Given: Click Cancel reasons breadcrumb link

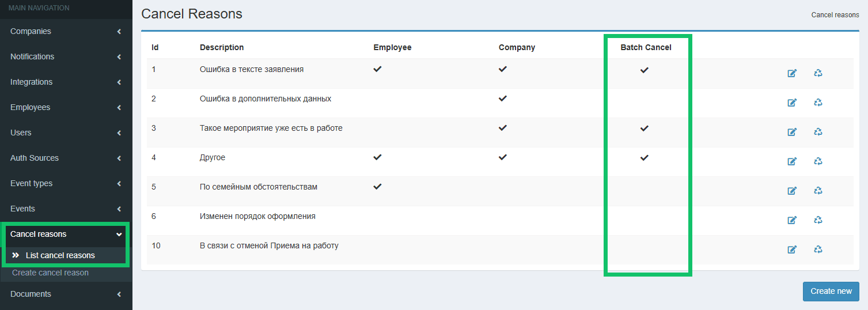Looking at the screenshot, I should tap(835, 15).
